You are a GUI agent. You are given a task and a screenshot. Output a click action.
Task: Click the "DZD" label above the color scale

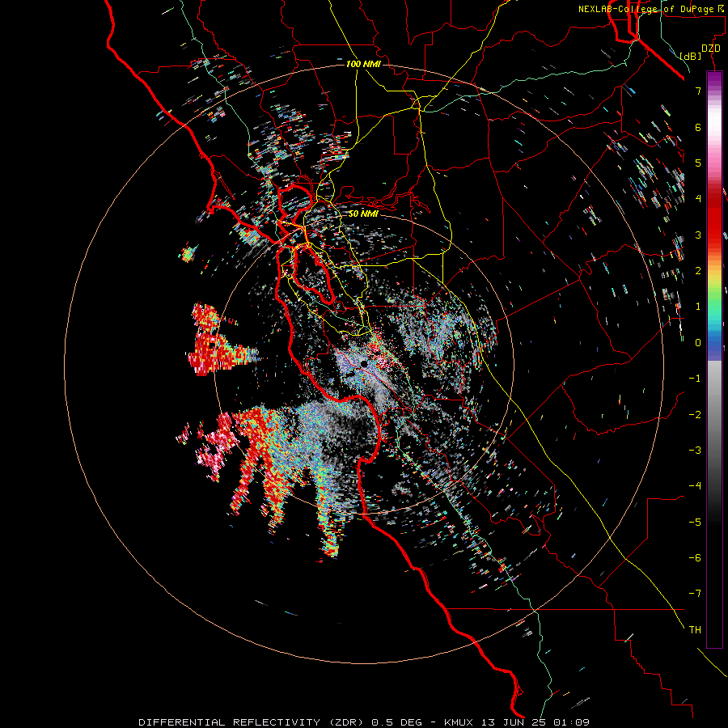point(711,49)
